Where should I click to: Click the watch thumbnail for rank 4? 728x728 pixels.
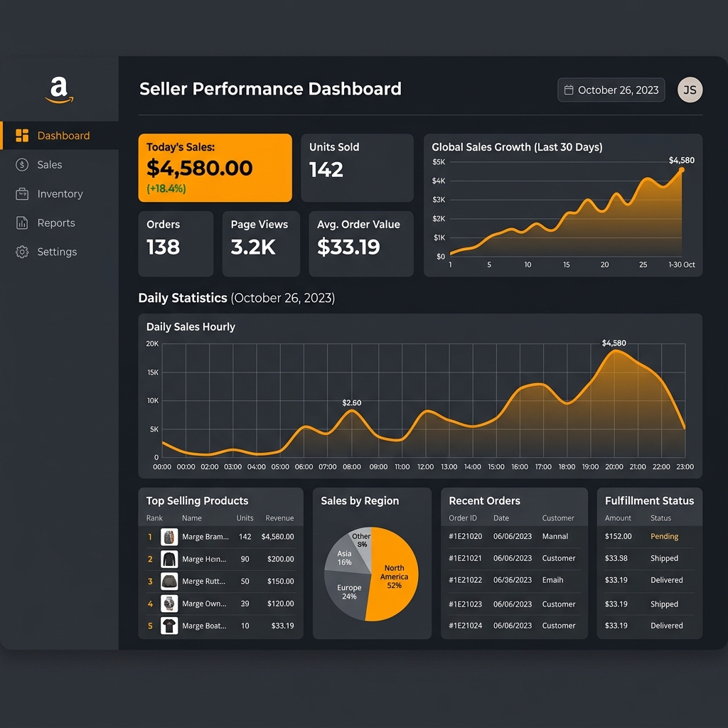tap(169, 604)
